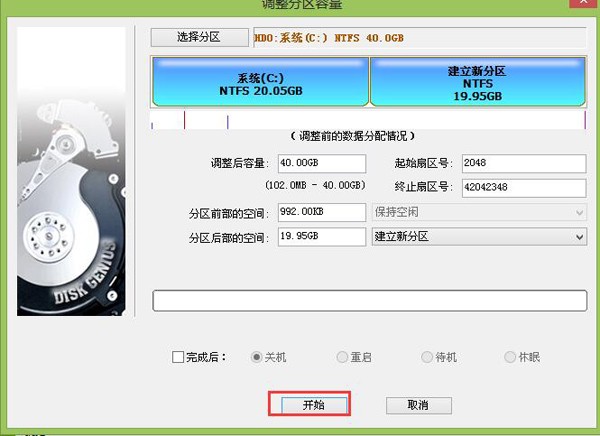Click the 分区后部的空间 field showing 19.95GB
This screenshot has width=600, height=436.
click(x=322, y=237)
